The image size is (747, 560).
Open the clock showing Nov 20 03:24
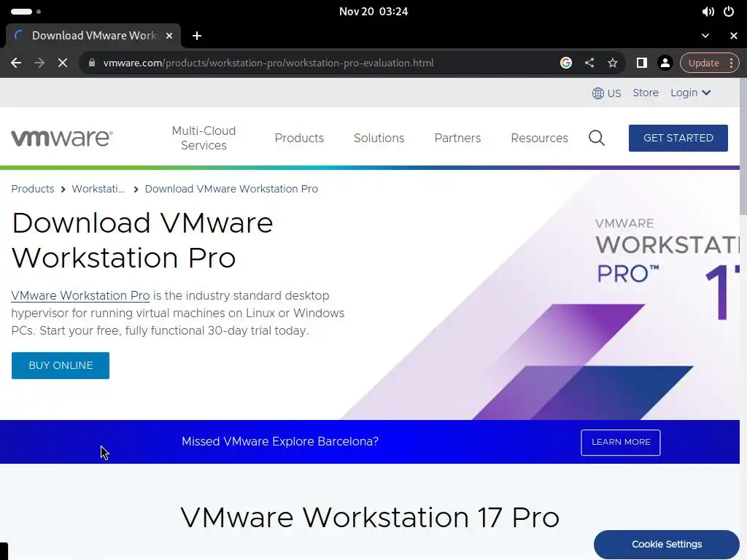[373, 12]
